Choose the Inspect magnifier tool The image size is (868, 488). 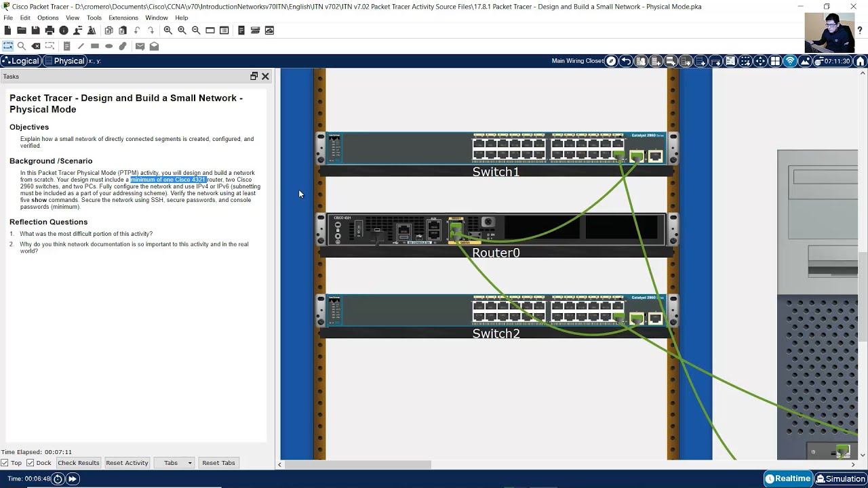tap(22, 46)
